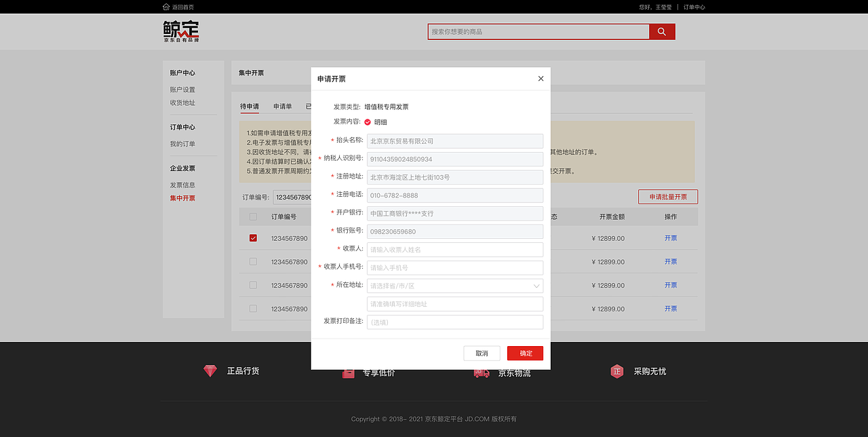Click the 专享低价 icon in the footer

[348, 370]
